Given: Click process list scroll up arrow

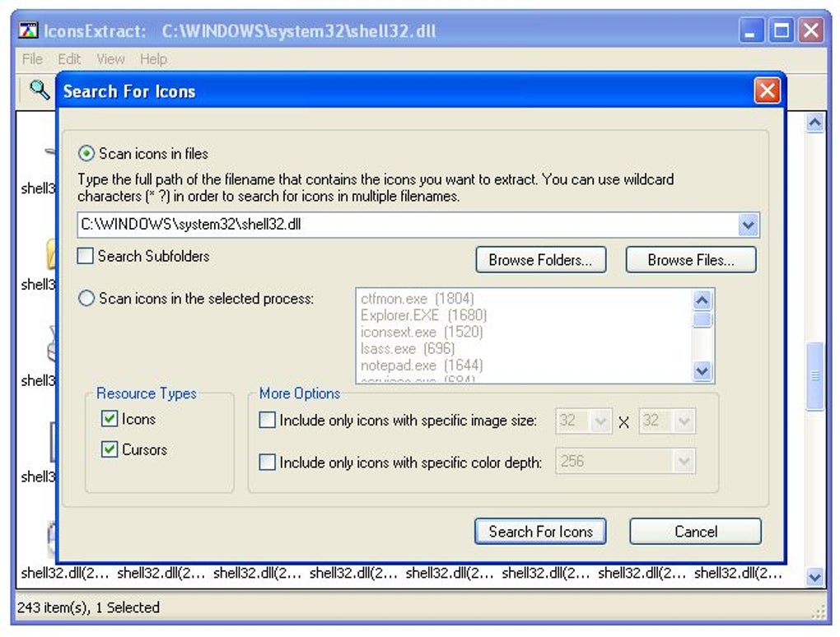Looking at the screenshot, I should pyautogui.click(x=702, y=300).
